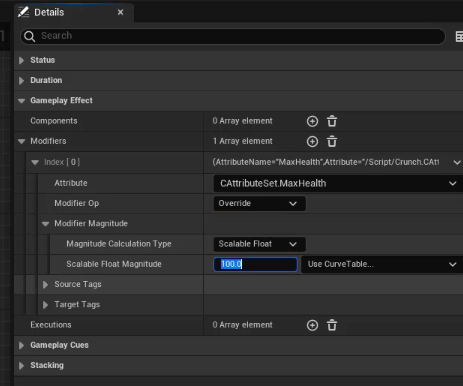
Task: Remove all Executions array elements
Action: click(x=332, y=325)
